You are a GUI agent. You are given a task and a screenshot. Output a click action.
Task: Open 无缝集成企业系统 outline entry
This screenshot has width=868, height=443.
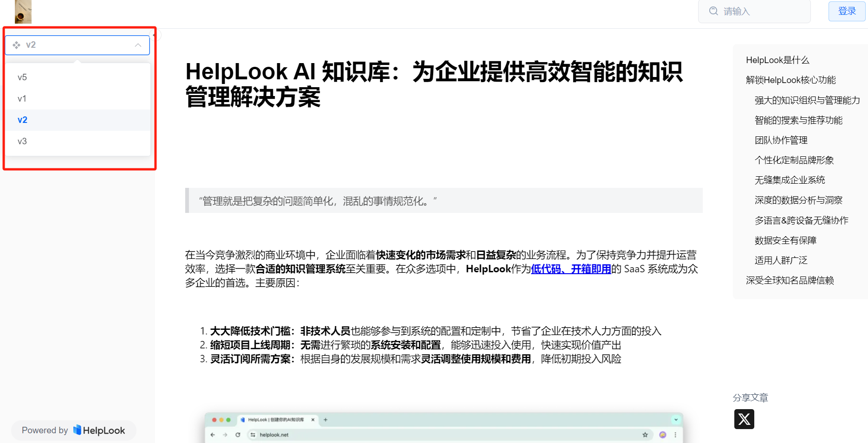pos(790,180)
